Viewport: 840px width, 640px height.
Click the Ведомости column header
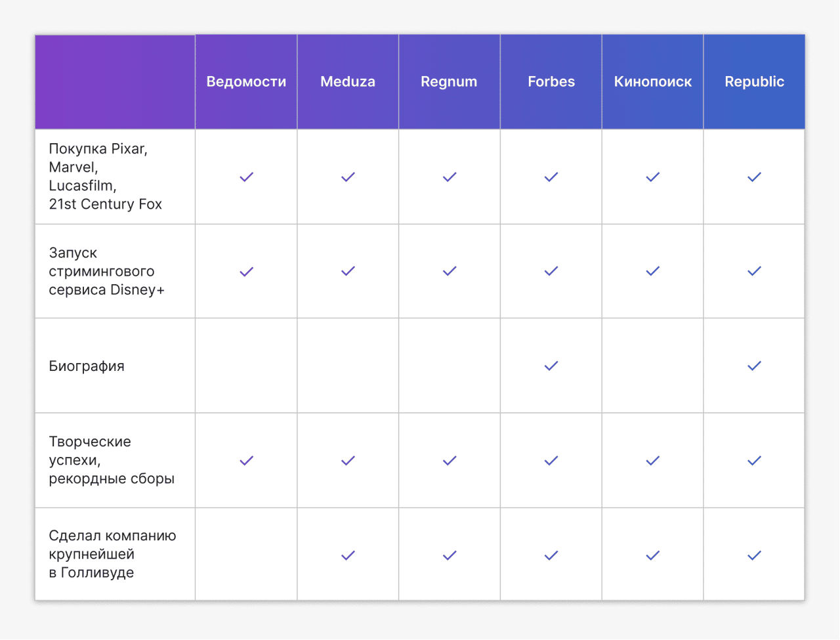click(246, 82)
